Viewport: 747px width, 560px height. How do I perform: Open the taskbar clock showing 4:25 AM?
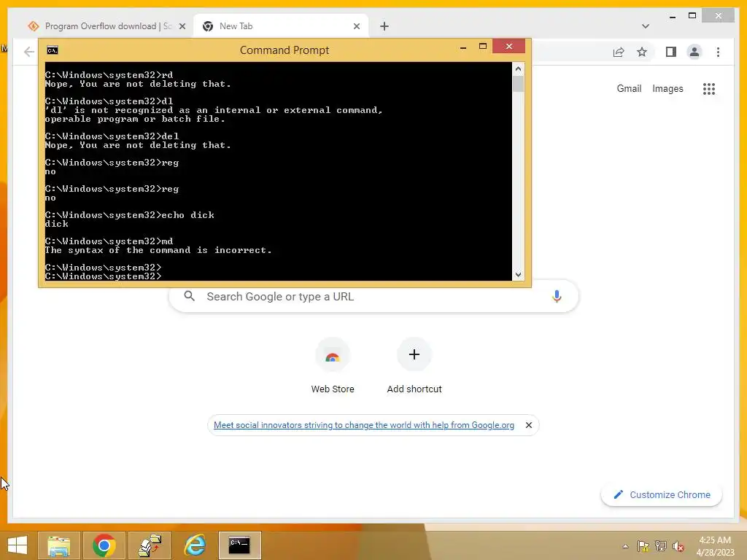point(715,546)
